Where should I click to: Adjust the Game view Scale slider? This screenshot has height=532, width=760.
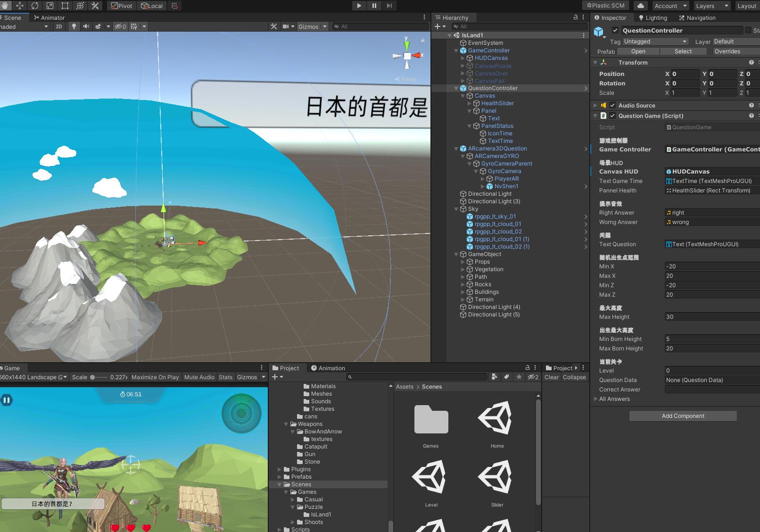click(x=93, y=377)
